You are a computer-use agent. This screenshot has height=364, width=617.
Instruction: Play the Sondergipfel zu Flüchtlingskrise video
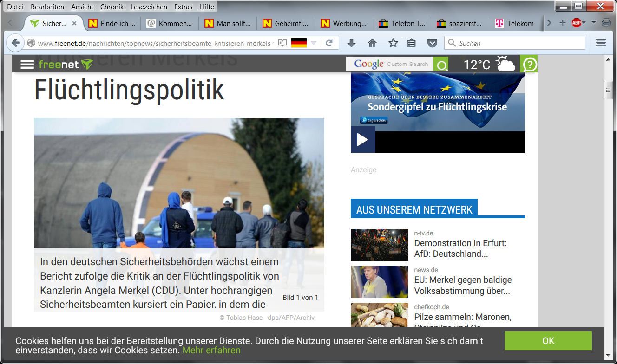[362, 140]
